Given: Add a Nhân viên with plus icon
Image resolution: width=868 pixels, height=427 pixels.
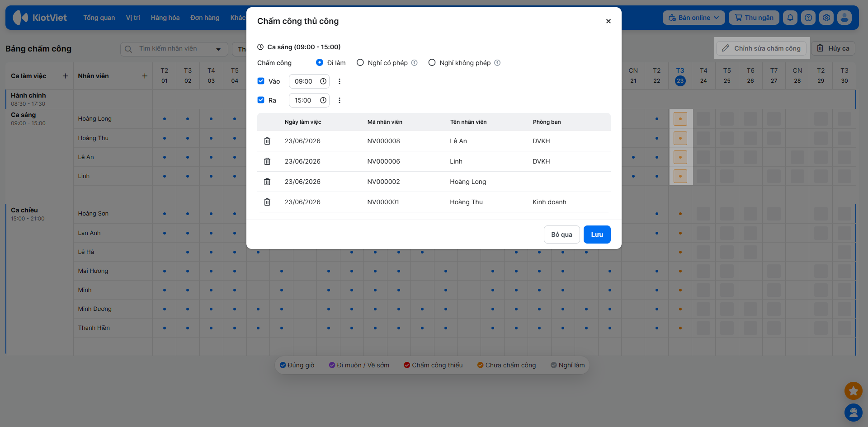Looking at the screenshot, I should tap(145, 76).
